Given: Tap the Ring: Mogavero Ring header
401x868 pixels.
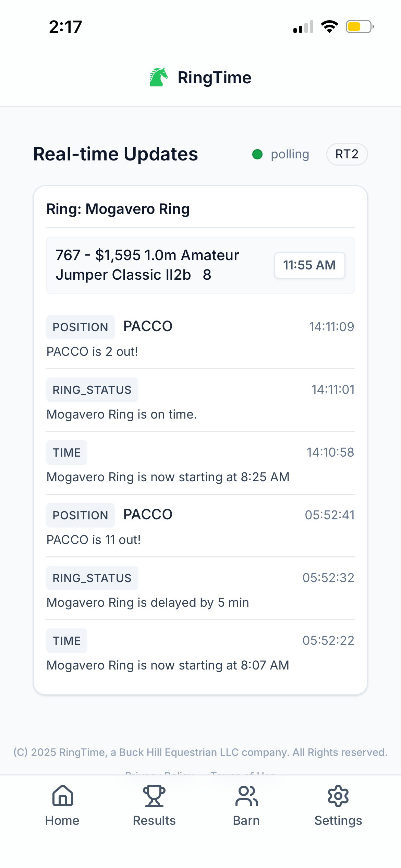Looking at the screenshot, I should coord(118,209).
